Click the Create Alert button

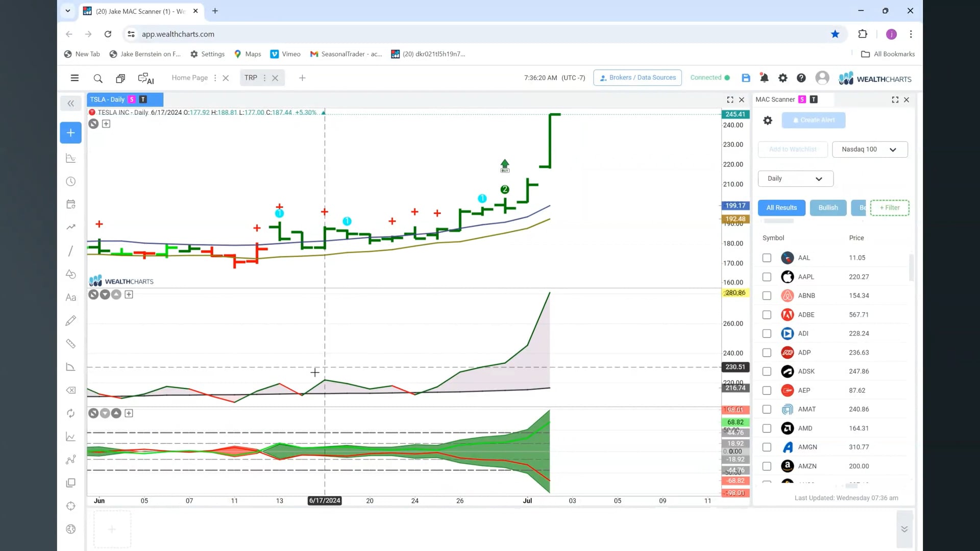click(814, 120)
